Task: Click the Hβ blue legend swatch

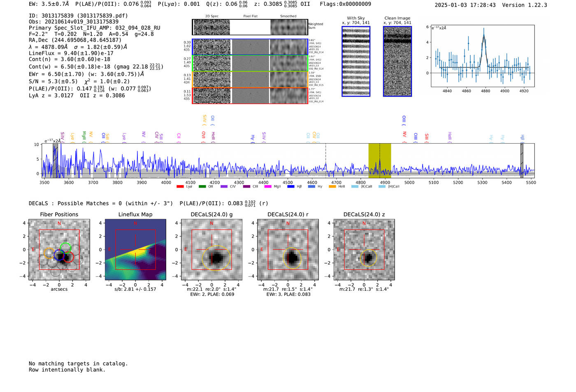Action: tap(291, 187)
